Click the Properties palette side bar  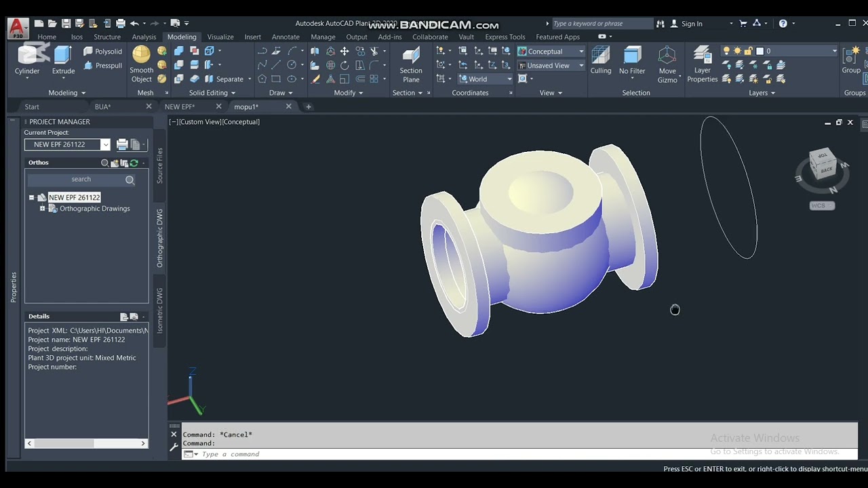point(13,287)
